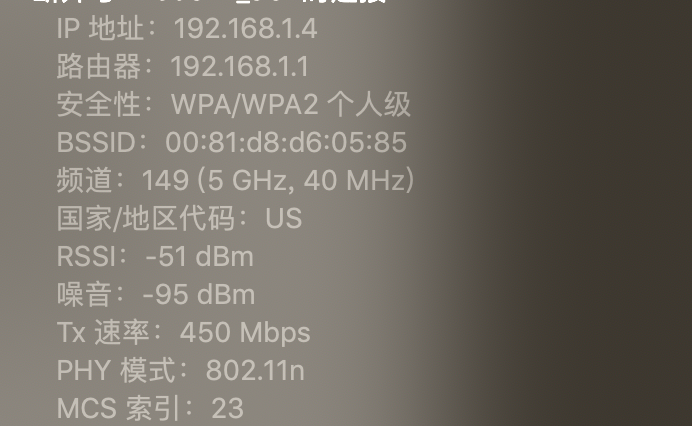The width and height of the screenshot is (692, 426).
Task: Click the Tx rate value 450 Mbps
Action: 245,332
